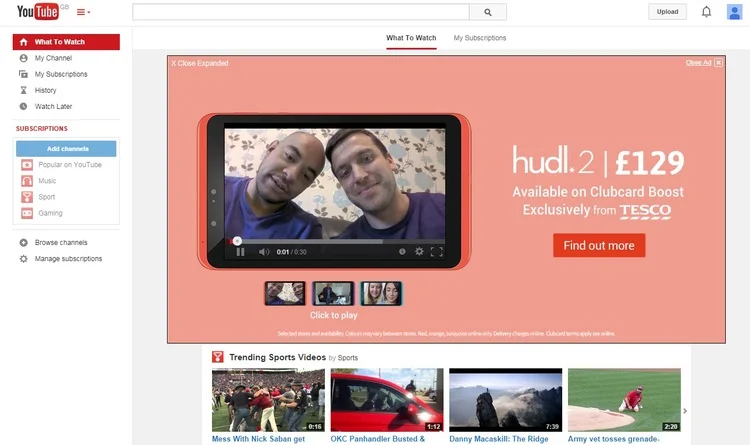Click the ad video frame
750x445 pixels.
coord(335,183)
